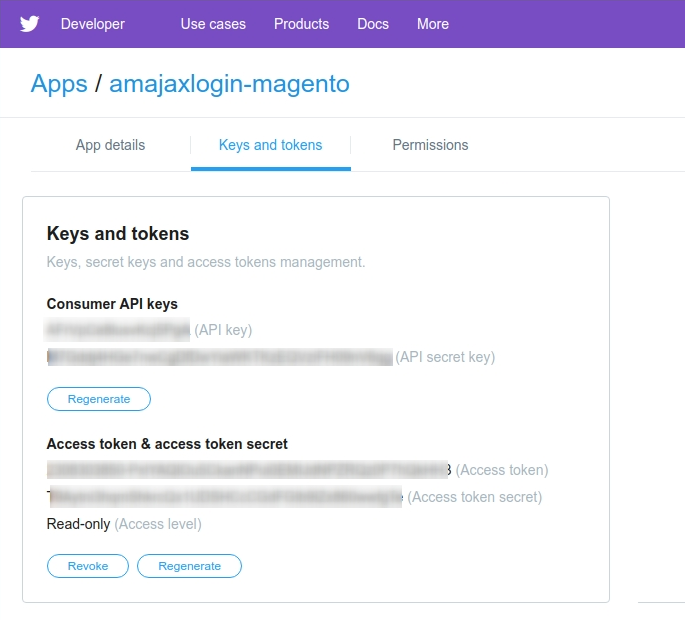Open the Developer home link
This screenshot has height=620, width=685.
coord(93,24)
